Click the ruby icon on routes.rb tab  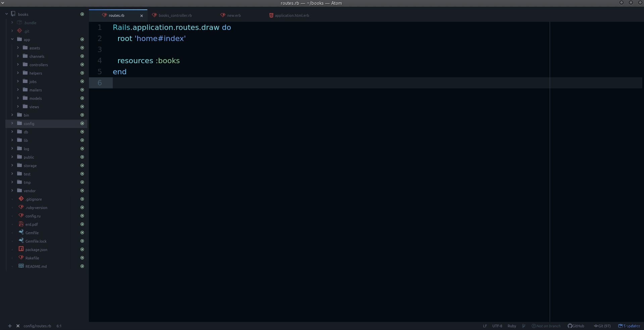104,15
